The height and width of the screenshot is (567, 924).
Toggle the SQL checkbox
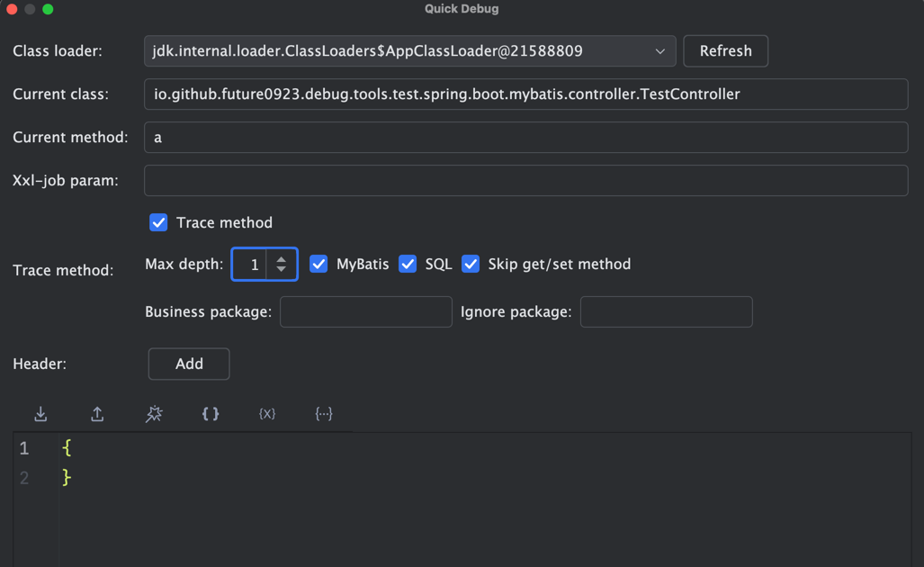click(x=408, y=264)
